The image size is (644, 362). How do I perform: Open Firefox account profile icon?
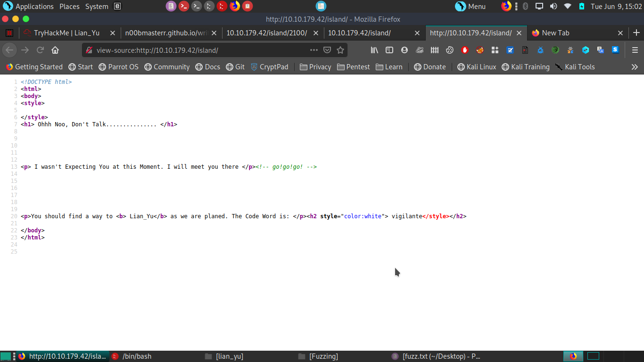(x=405, y=50)
